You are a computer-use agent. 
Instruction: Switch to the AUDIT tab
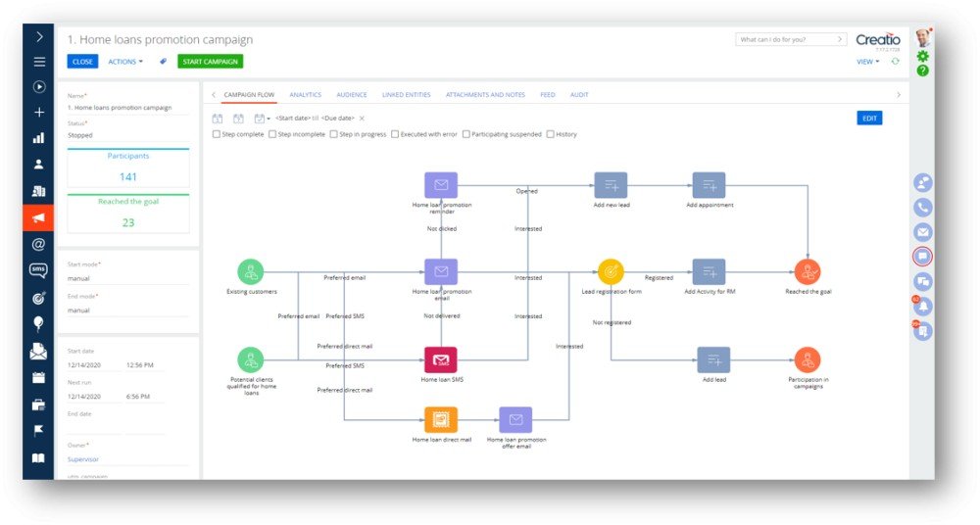(x=579, y=94)
